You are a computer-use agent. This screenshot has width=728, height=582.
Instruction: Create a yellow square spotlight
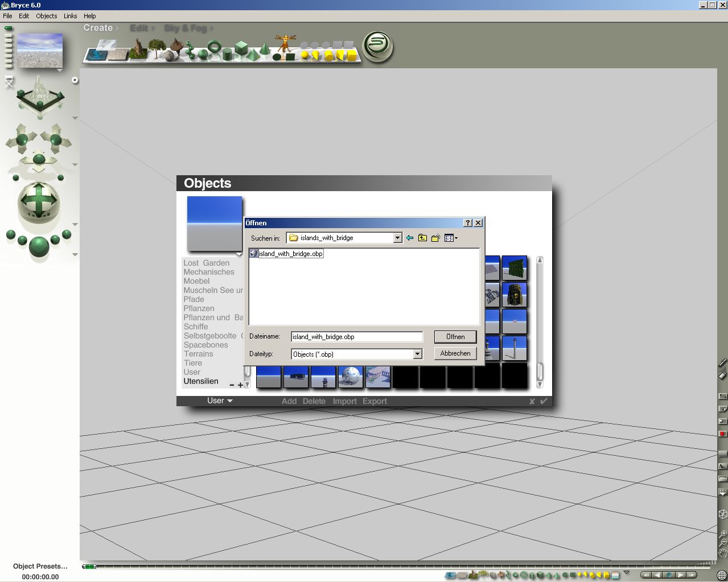351,55
